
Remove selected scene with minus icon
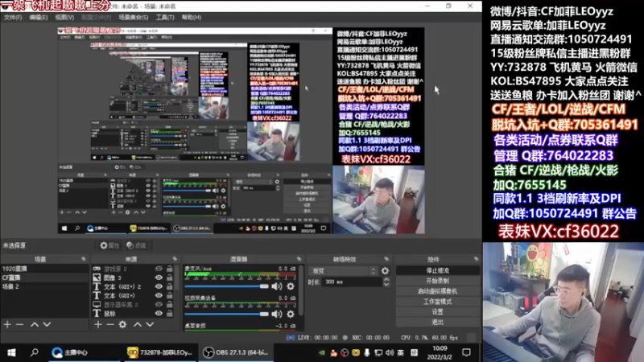(19, 325)
